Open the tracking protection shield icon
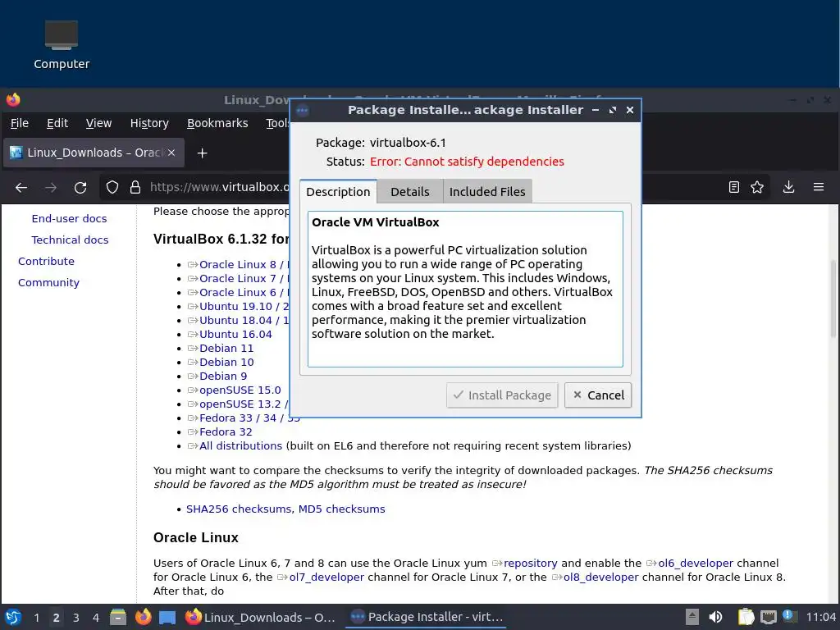Screen dimensions: 840x630 pos(112,187)
